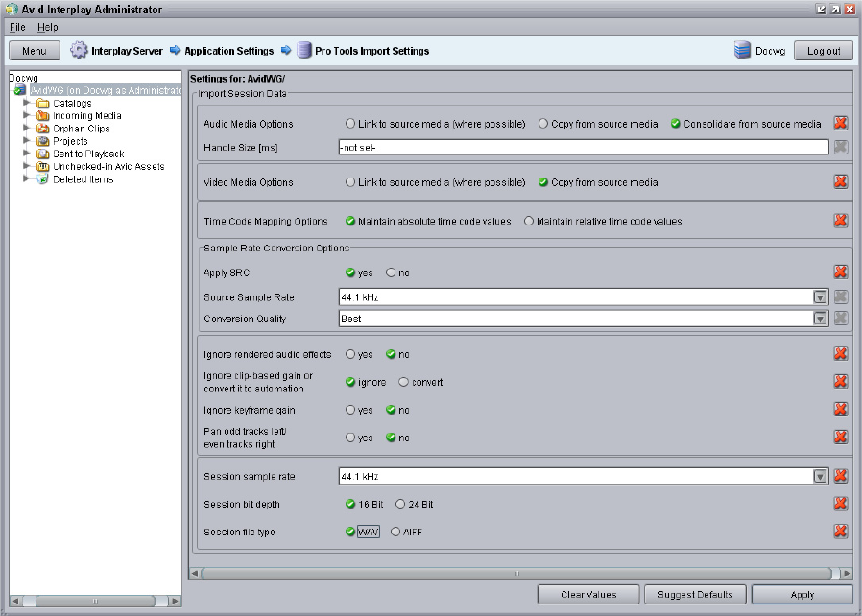Click the Sent to Playback folder icon
The height and width of the screenshot is (616, 862).
[43, 154]
